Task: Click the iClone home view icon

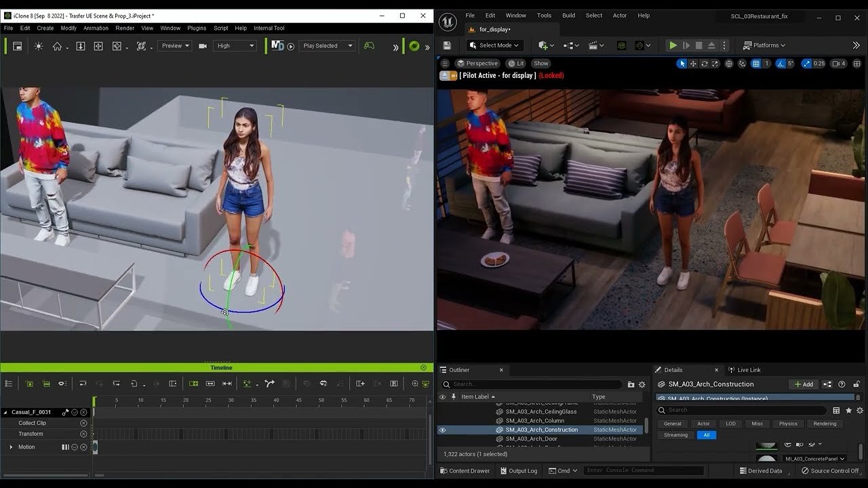Action: 57,46
